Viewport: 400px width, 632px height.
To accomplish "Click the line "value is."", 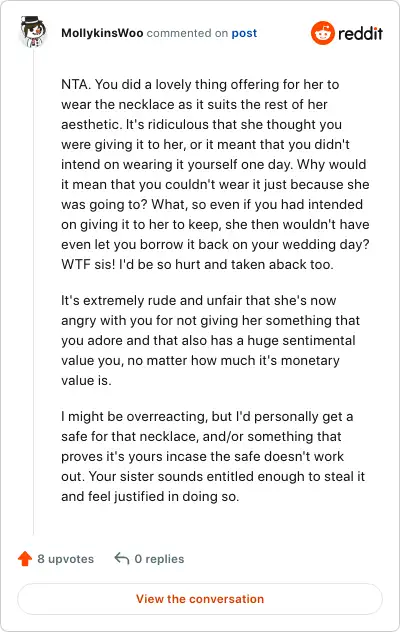I will pos(86,380).
